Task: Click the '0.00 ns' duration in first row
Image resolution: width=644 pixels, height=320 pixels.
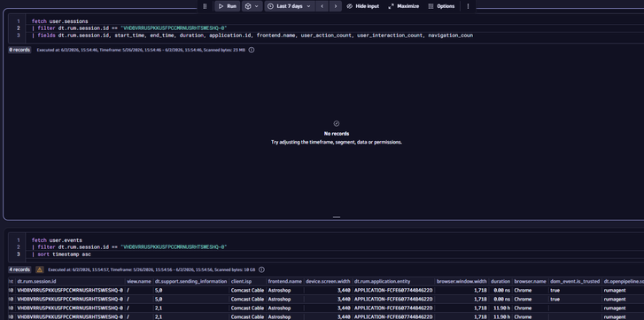Action: [501, 291]
